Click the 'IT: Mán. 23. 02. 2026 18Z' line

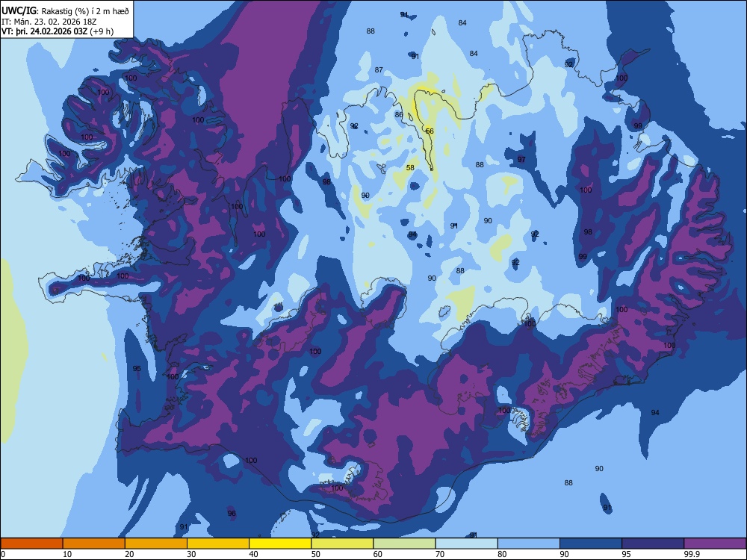(49, 22)
